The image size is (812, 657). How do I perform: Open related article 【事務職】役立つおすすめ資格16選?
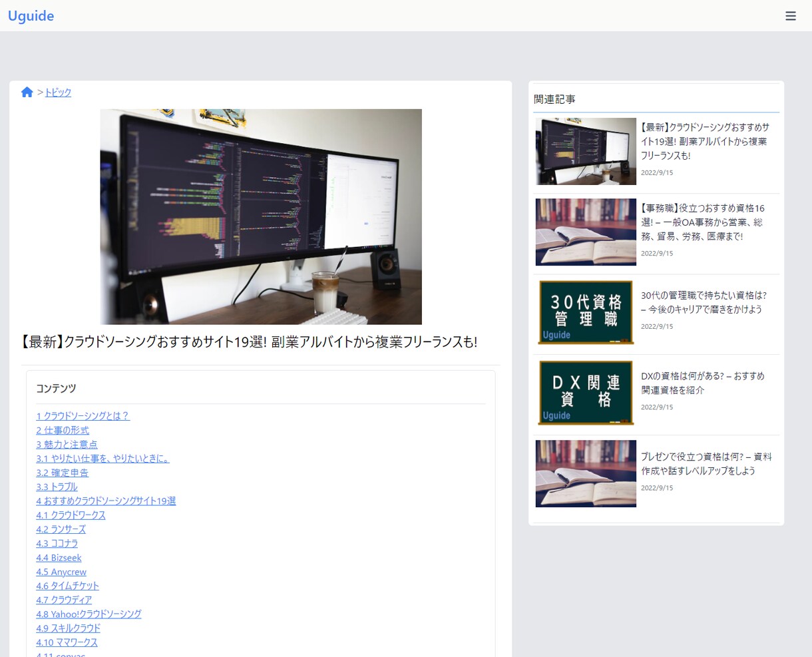(x=703, y=222)
